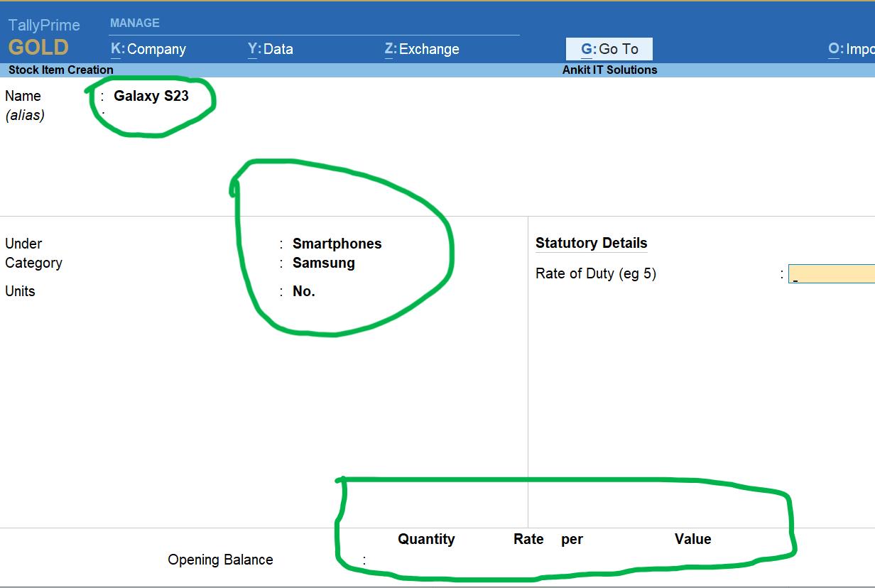Click the TallyPrime GOLD logo
Viewport: 875px width, 588px height.
pos(44,38)
